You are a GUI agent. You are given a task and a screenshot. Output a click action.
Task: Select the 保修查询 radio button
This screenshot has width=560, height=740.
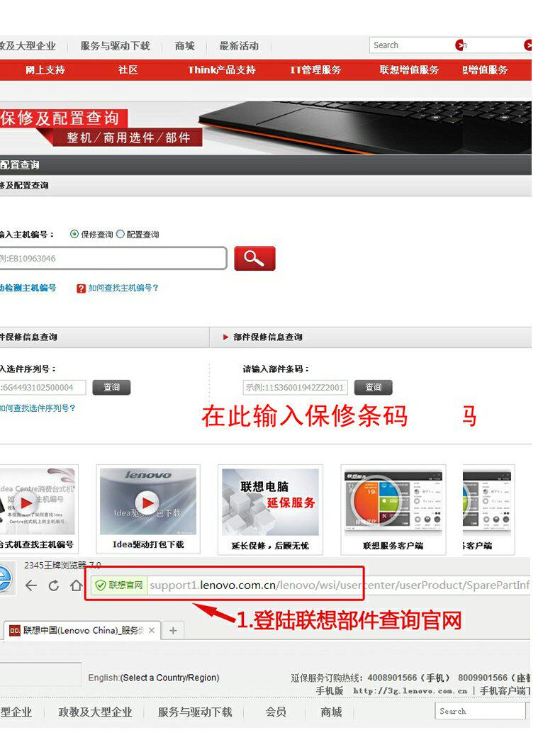pyautogui.click(x=74, y=234)
